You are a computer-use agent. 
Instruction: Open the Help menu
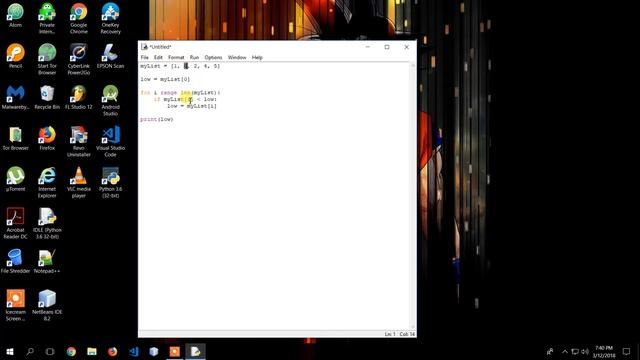[257, 58]
